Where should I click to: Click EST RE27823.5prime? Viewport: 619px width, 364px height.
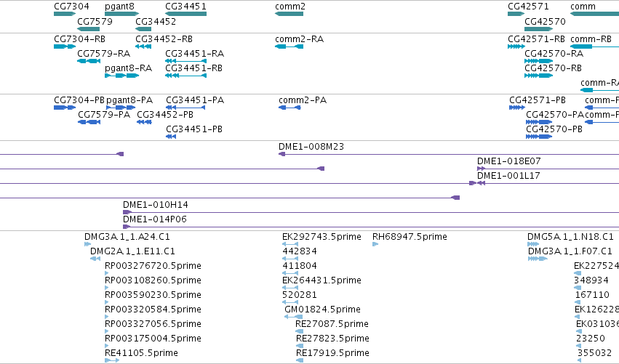[x=300, y=346]
